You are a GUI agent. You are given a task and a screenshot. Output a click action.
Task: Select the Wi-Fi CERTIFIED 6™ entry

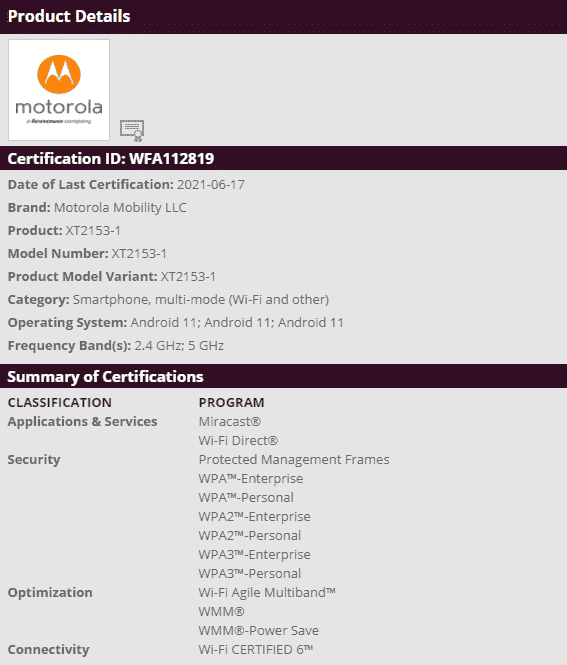point(256,650)
